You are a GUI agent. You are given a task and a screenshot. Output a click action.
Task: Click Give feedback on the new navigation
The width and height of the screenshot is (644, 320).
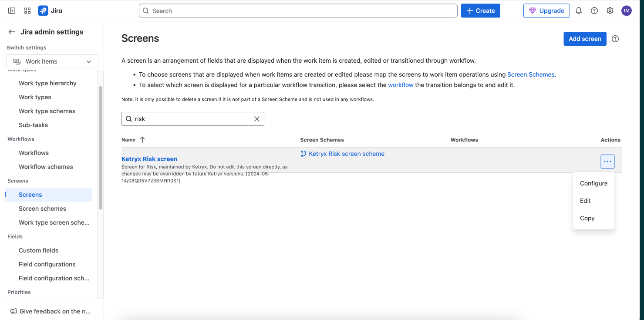(x=51, y=311)
